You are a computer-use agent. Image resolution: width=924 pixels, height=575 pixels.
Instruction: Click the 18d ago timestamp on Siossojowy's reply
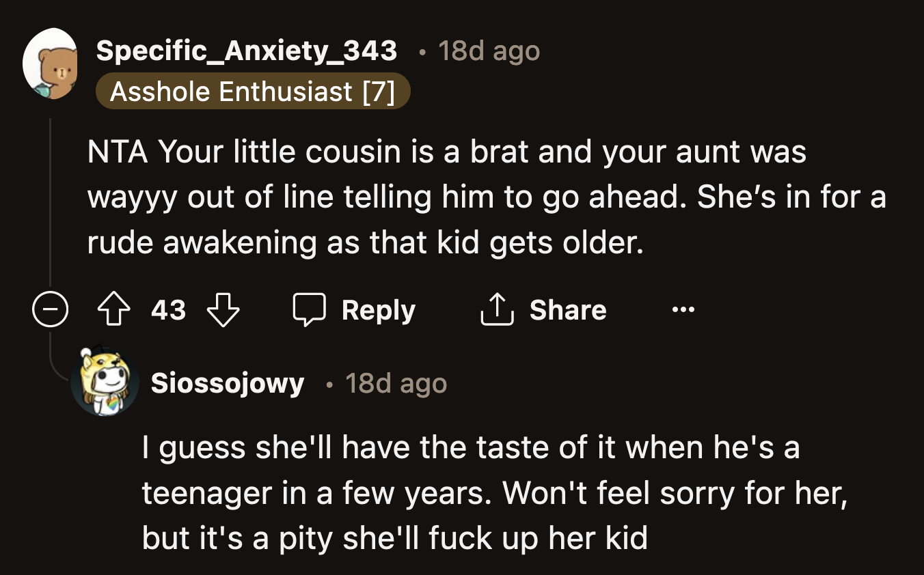click(x=395, y=383)
